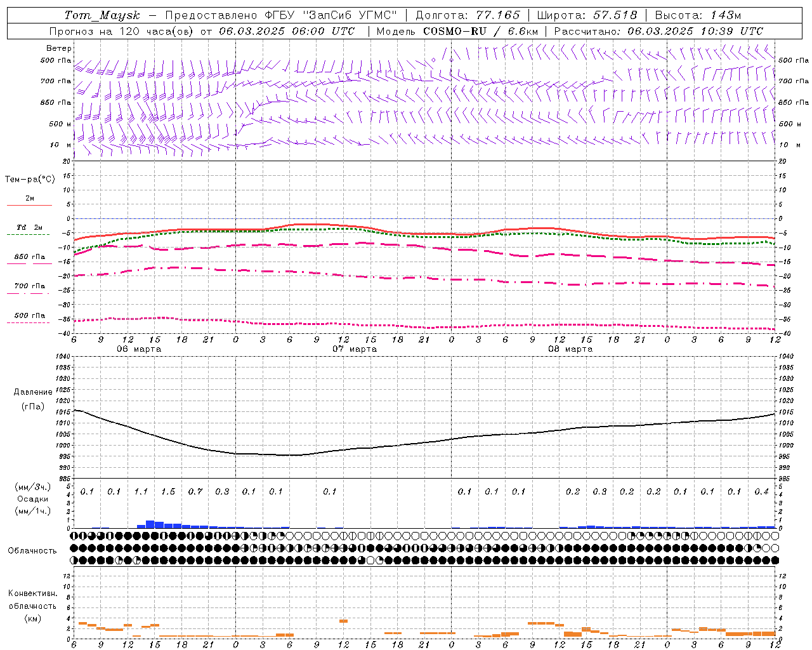This screenshot has height=650, width=812.
Task: Click the (км) unit label under Конвективн. облачность
Action: (x=33, y=618)
